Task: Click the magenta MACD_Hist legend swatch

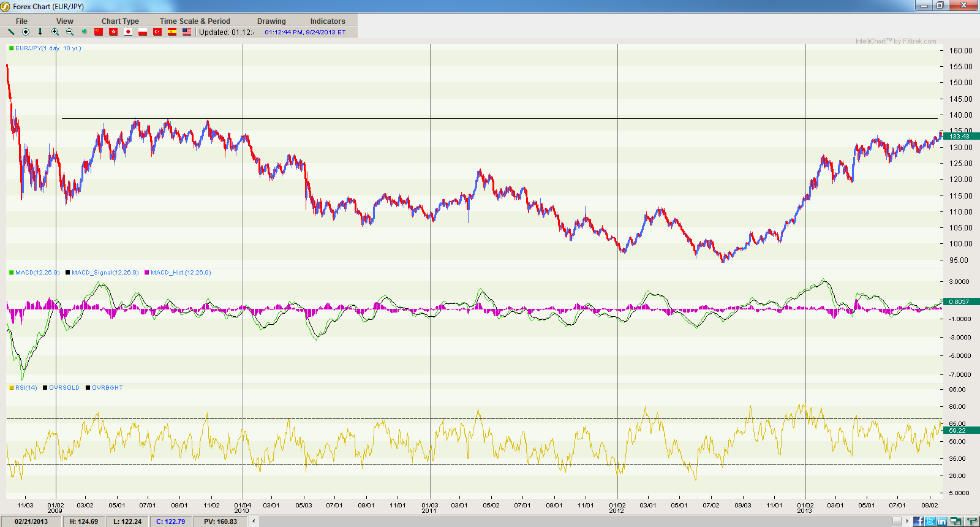Action: (147, 273)
